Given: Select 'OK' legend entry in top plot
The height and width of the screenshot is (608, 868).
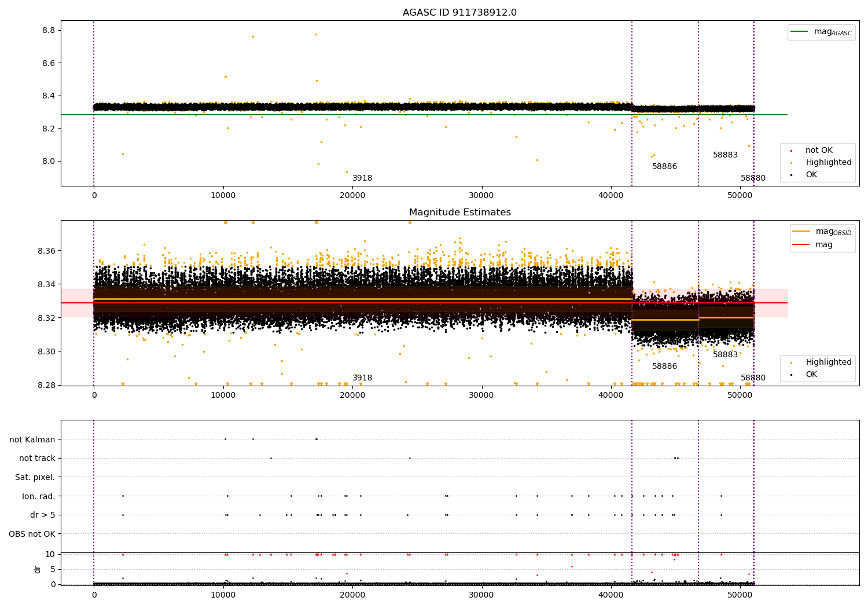Looking at the screenshot, I should 804,175.
